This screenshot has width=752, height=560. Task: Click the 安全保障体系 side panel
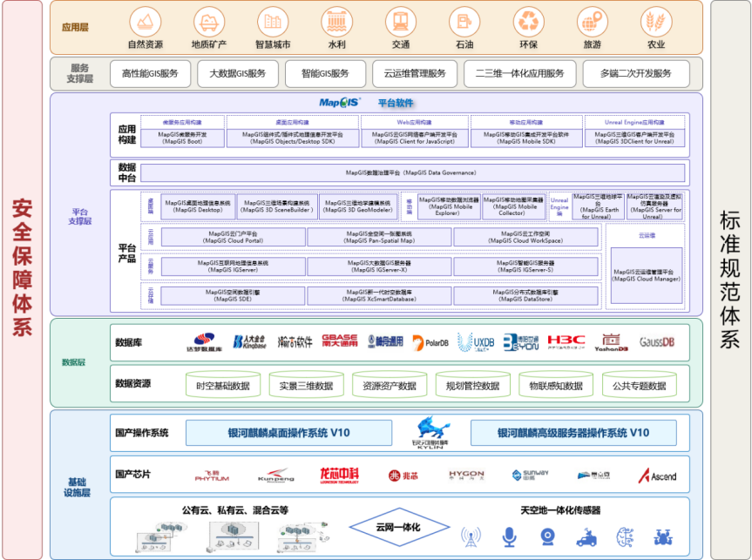[22, 279]
